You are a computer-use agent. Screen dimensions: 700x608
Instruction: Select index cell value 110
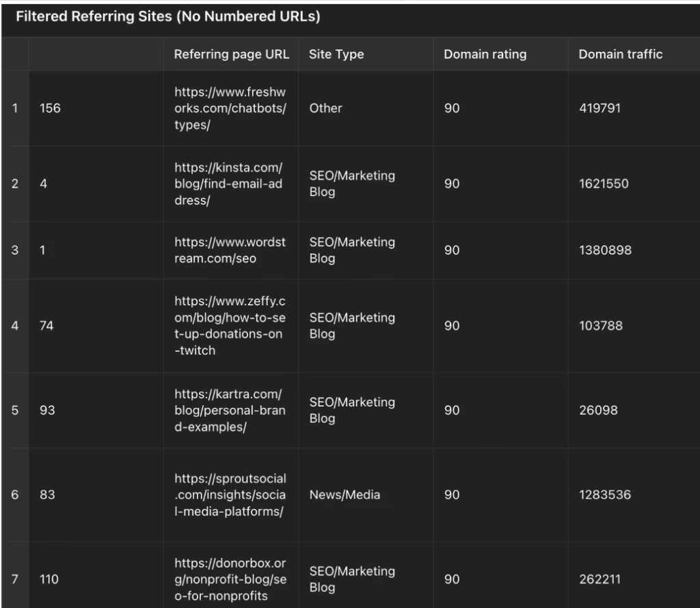(49, 579)
